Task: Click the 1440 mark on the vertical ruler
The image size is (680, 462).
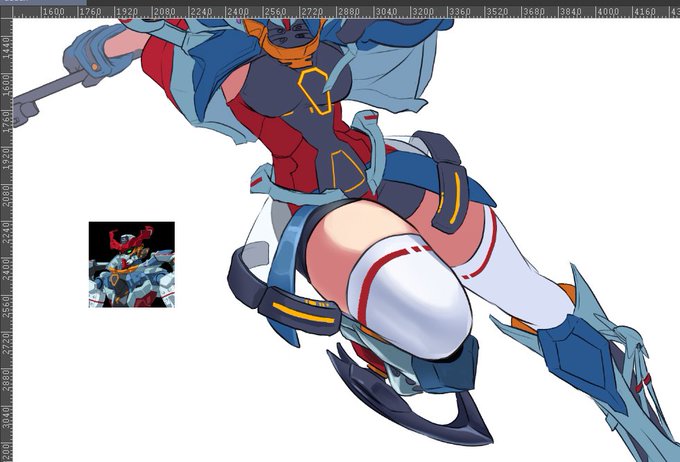Action: 6,48
